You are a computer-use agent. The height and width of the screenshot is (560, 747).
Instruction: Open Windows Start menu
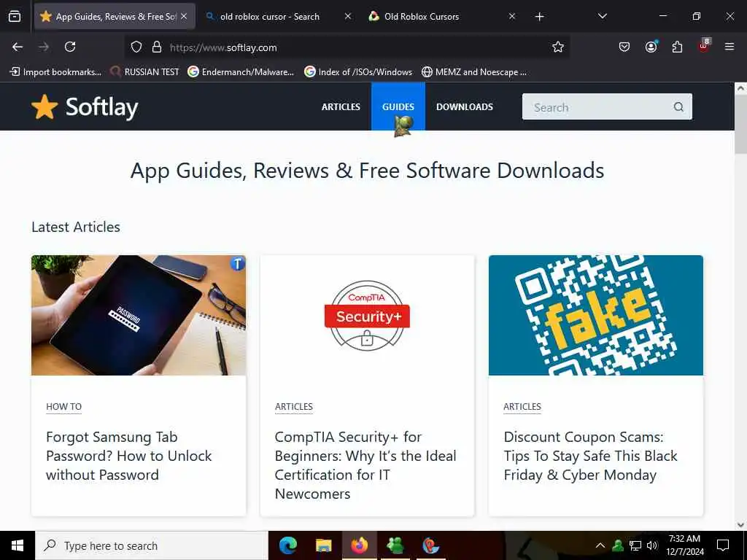point(18,545)
